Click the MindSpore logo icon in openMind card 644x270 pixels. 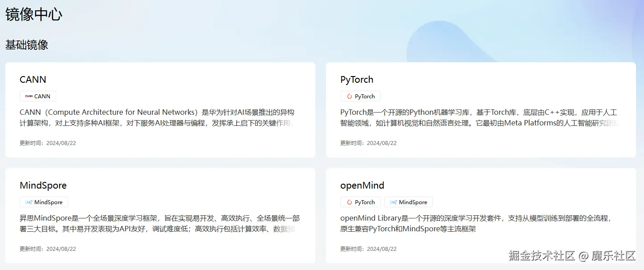pyautogui.click(x=394, y=202)
